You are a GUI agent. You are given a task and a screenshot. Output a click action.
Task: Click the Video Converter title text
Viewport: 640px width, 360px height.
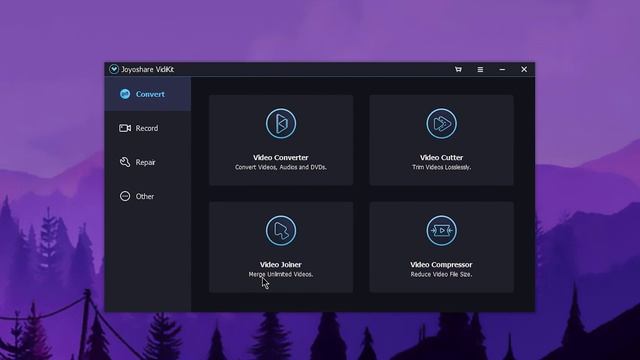(280, 158)
